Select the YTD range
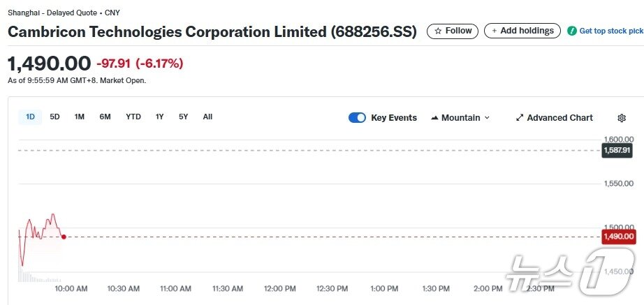The image size is (644, 305). pyautogui.click(x=133, y=117)
